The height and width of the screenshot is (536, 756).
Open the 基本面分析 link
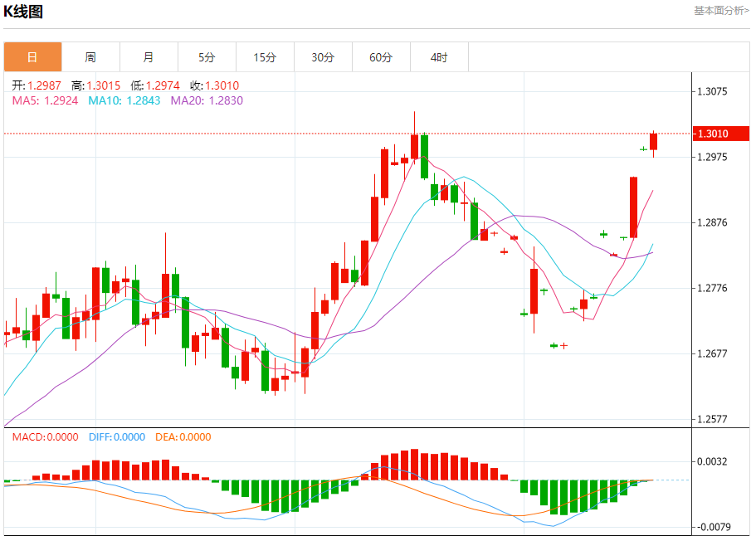[721, 10]
